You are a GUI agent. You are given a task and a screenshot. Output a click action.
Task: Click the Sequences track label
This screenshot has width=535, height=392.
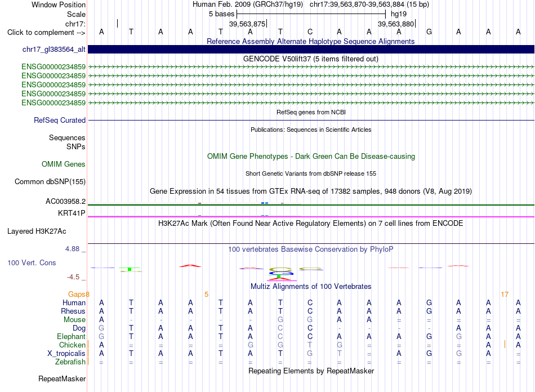67,137
